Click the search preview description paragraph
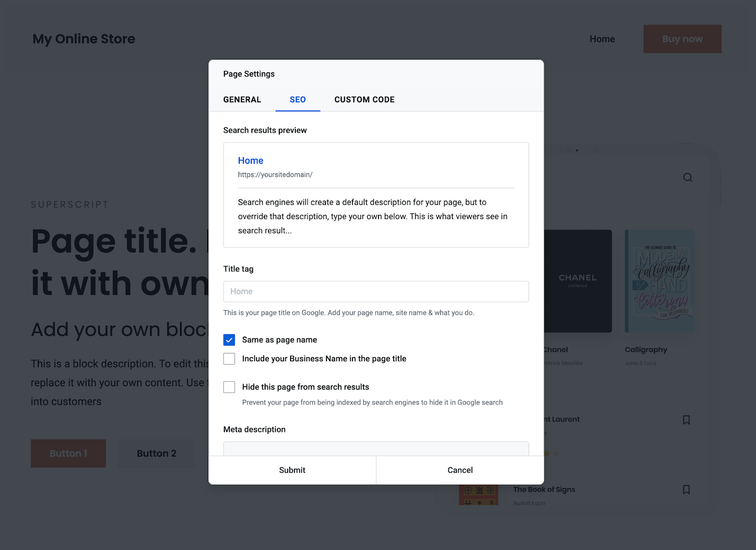This screenshot has width=756, height=550. [x=373, y=216]
